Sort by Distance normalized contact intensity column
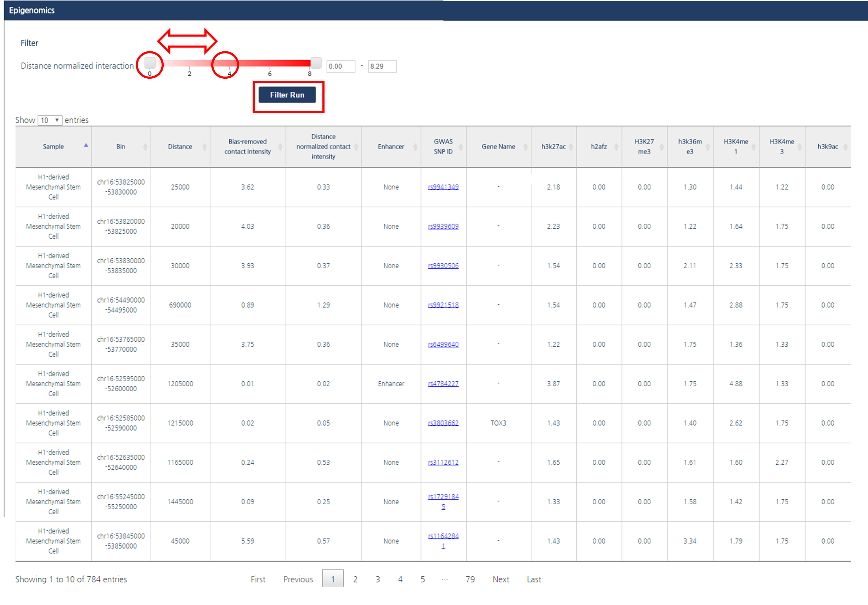868x605 pixels. [323, 146]
